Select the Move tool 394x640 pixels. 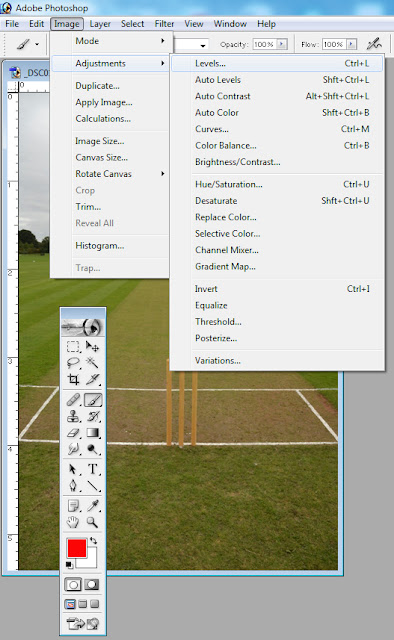pos(92,347)
